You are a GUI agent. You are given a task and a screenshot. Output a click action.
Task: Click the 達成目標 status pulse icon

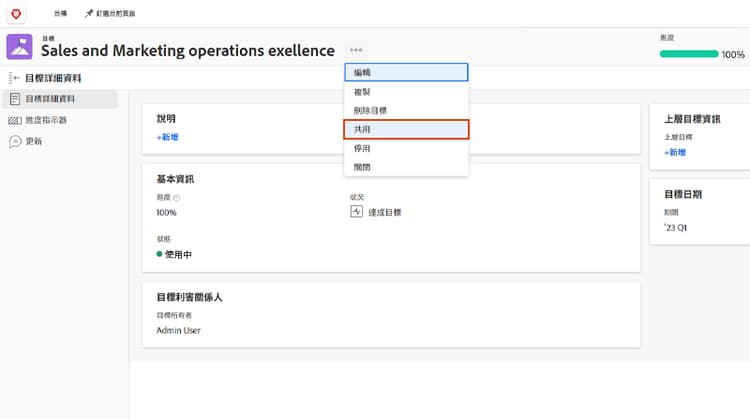(x=356, y=212)
